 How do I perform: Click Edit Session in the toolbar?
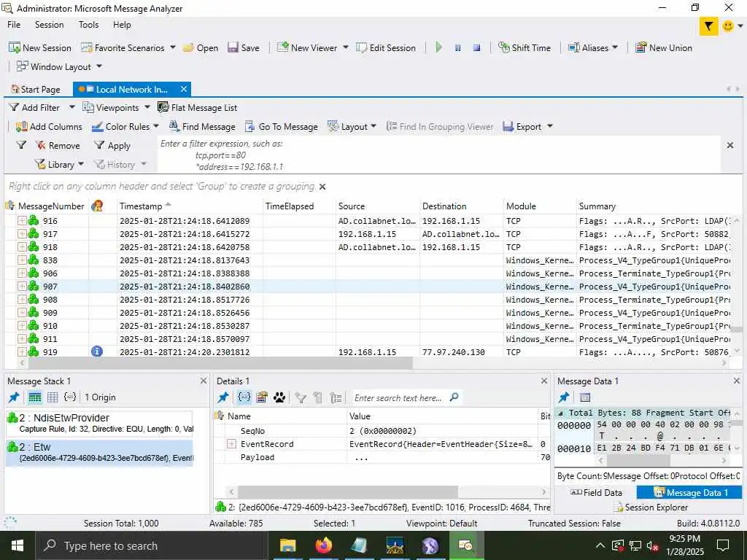(x=386, y=47)
